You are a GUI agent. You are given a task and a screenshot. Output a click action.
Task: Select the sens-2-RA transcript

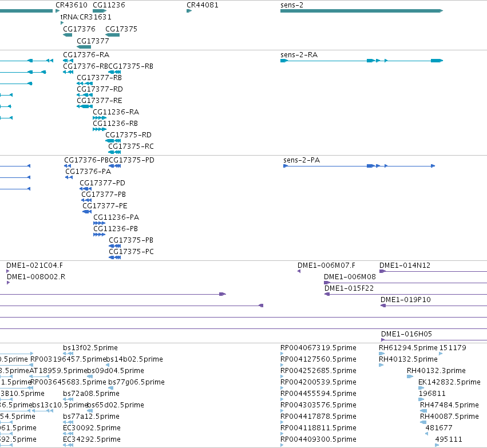click(362, 61)
